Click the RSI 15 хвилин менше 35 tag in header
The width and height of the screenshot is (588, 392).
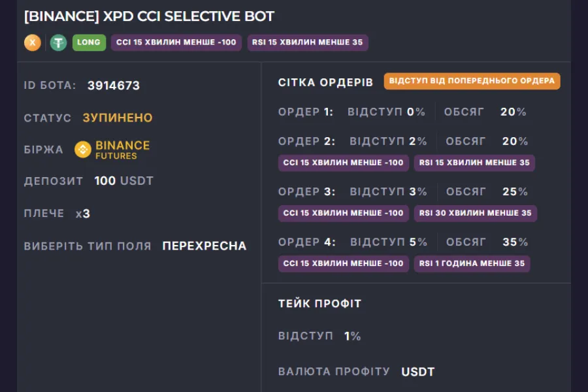tap(307, 42)
